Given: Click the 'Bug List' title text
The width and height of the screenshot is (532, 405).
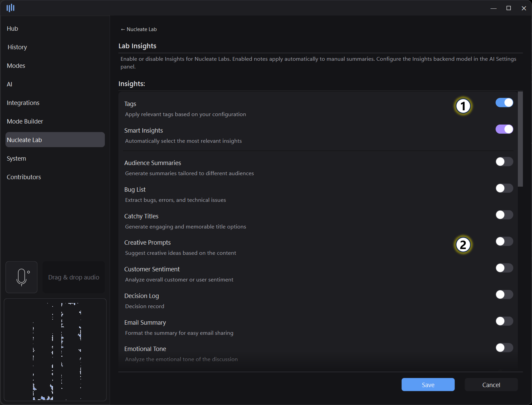Looking at the screenshot, I should point(135,189).
